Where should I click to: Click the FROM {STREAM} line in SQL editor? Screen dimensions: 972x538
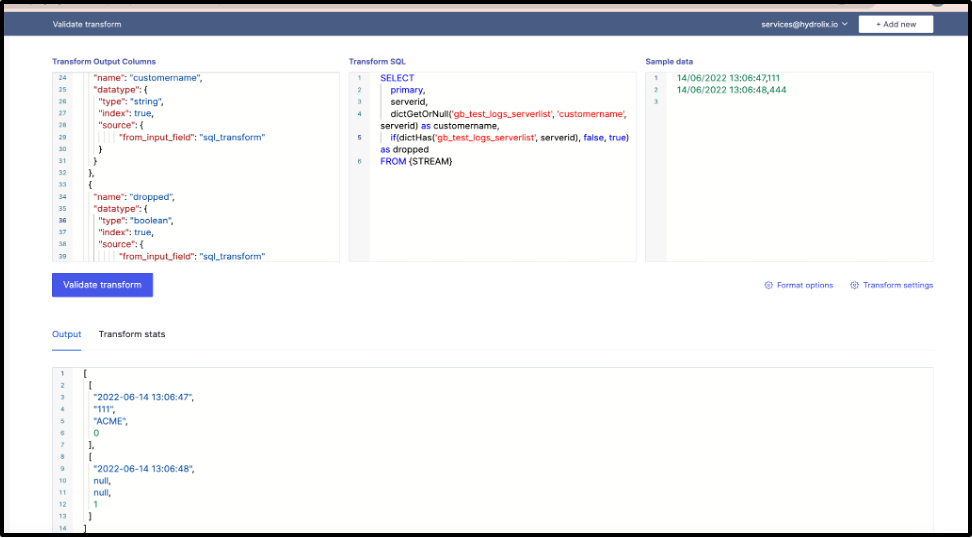(x=416, y=161)
